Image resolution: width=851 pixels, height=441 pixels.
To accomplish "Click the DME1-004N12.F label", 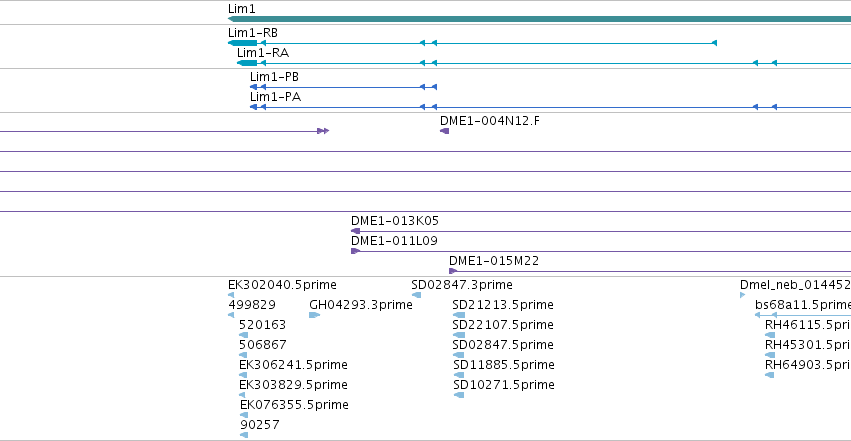I will tap(490, 121).
